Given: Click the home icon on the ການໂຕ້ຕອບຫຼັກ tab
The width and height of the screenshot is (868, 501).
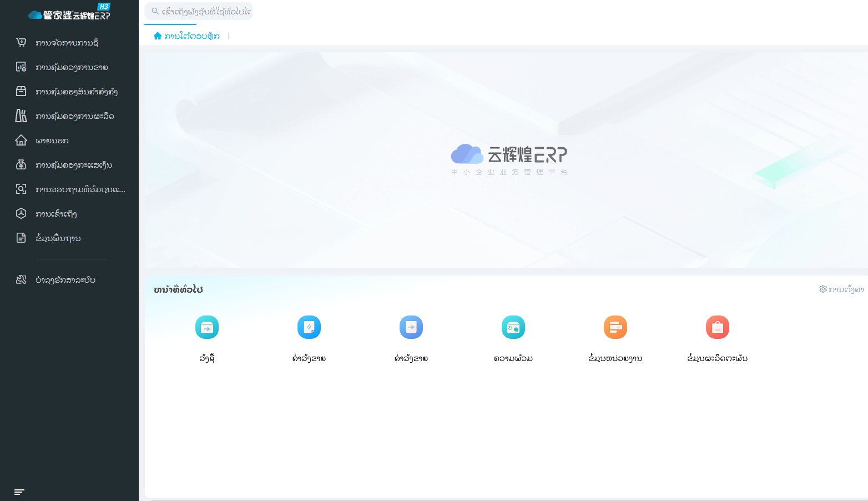Looking at the screenshot, I should click(x=158, y=36).
